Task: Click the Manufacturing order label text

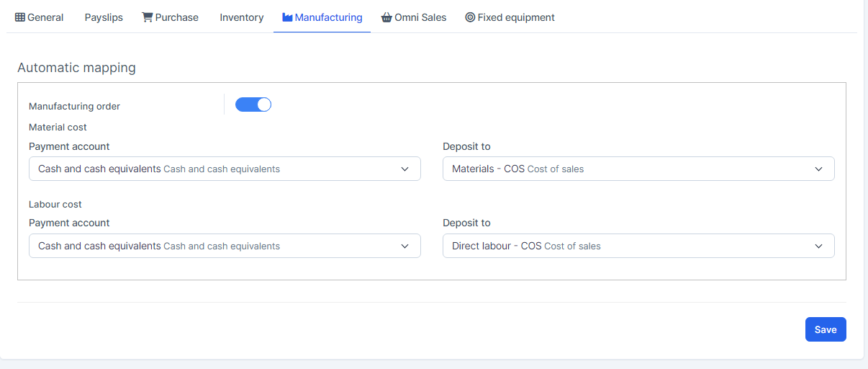Action: (x=74, y=107)
